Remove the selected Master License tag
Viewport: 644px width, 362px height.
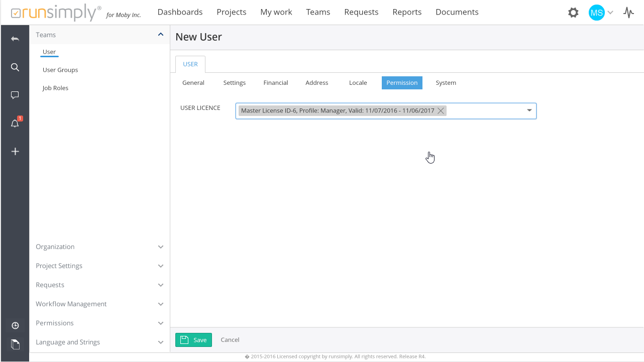point(441,111)
